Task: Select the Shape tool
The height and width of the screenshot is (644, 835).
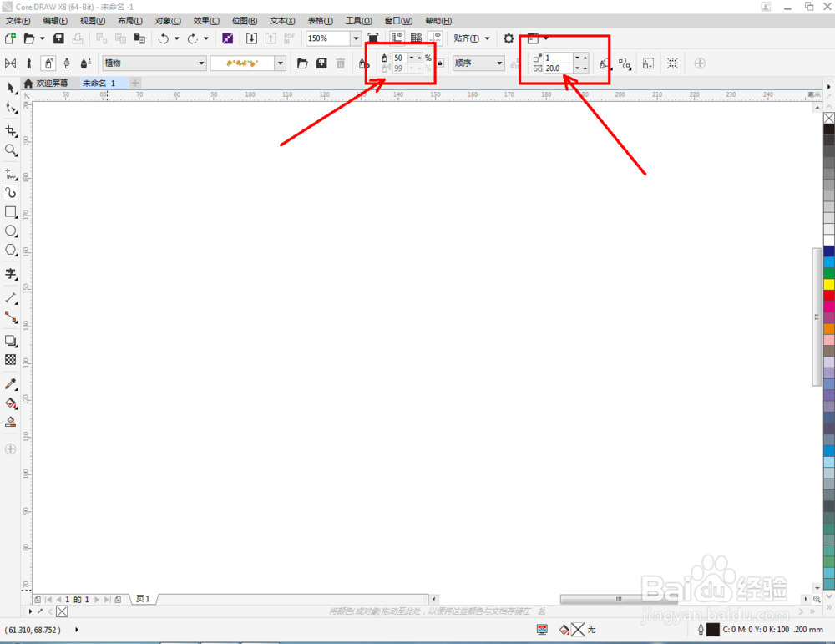Action: [11, 108]
